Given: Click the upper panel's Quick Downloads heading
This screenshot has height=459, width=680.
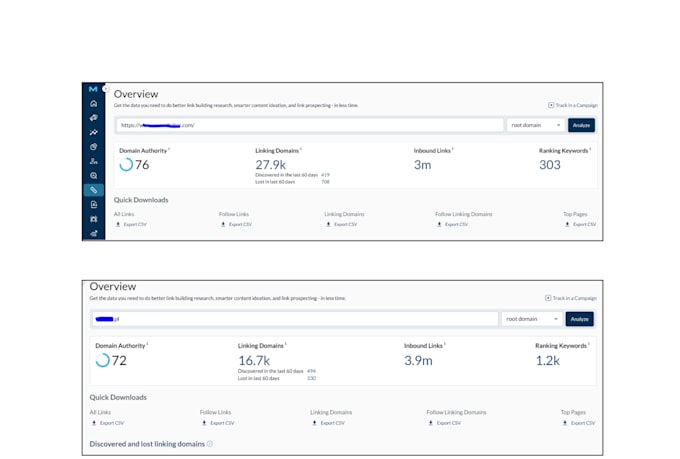Looking at the screenshot, I should point(141,200).
